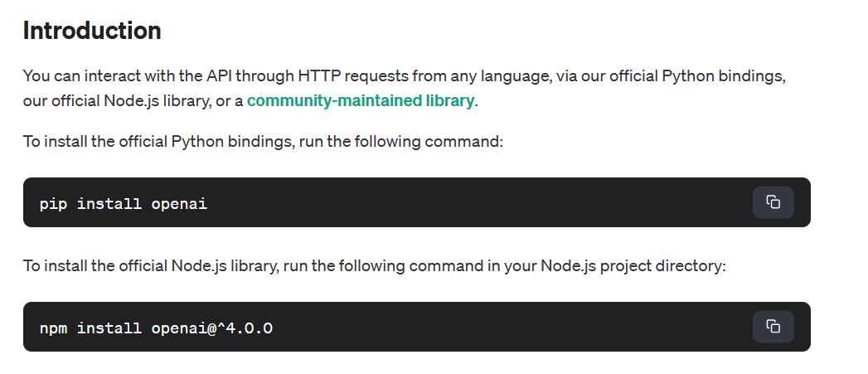Click the sentence starting 'You can interact with the API'
Image resolution: width=868 pixels, height=374 pixels.
coord(124,76)
